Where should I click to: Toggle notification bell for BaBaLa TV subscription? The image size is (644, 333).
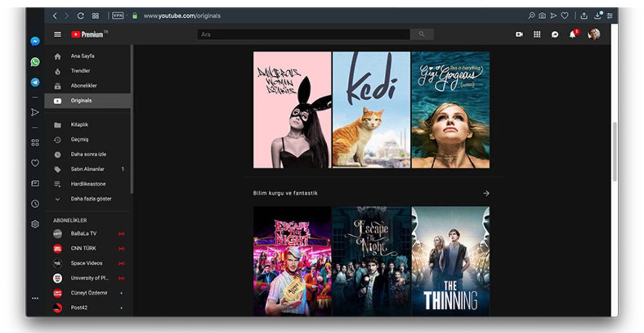[x=121, y=233]
